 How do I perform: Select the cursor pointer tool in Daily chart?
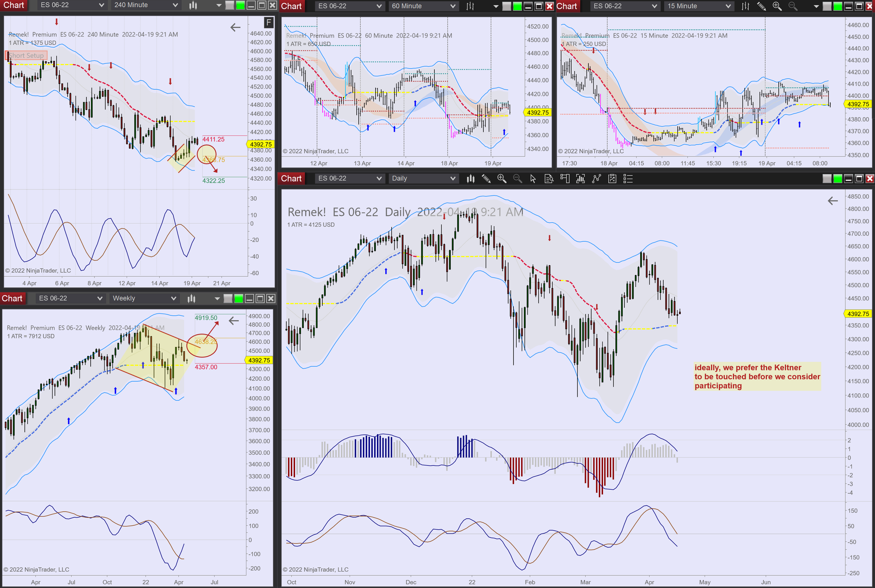point(533,179)
